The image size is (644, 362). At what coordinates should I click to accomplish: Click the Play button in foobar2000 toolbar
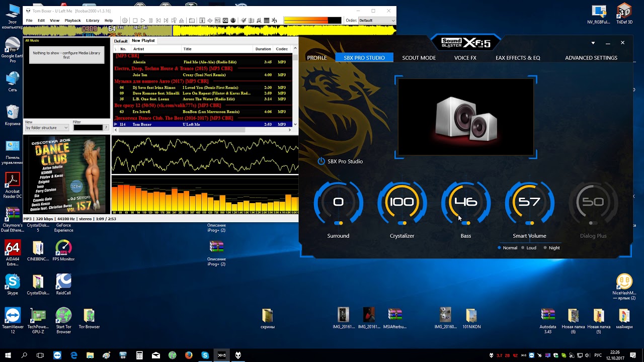[143, 21]
